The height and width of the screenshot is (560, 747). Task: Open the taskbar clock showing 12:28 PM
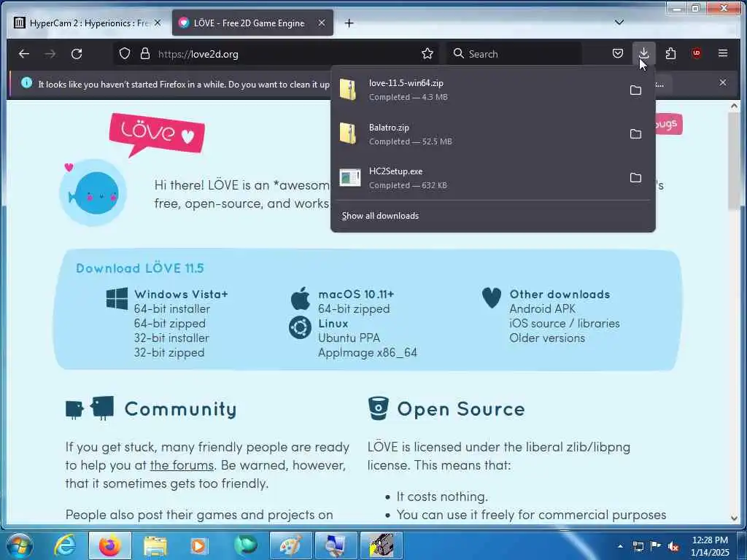coord(710,546)
